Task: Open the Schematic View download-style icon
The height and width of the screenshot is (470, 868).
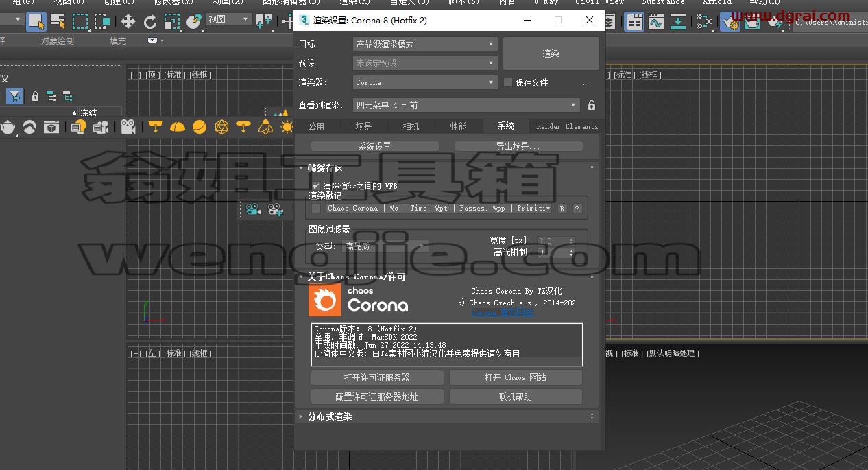Action: point(678,21)
